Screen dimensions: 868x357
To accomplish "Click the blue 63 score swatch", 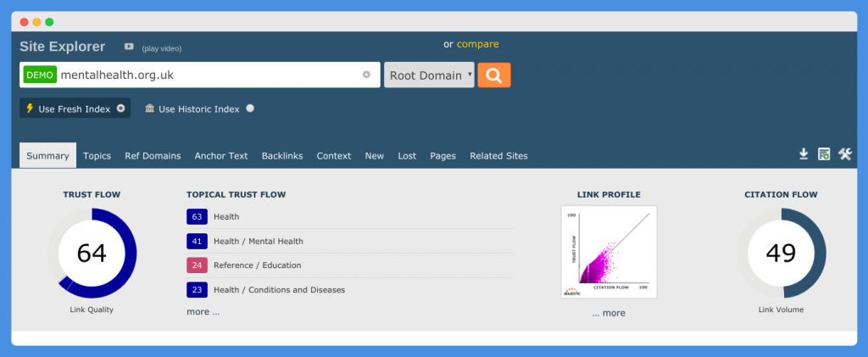I will pos(197,216).
